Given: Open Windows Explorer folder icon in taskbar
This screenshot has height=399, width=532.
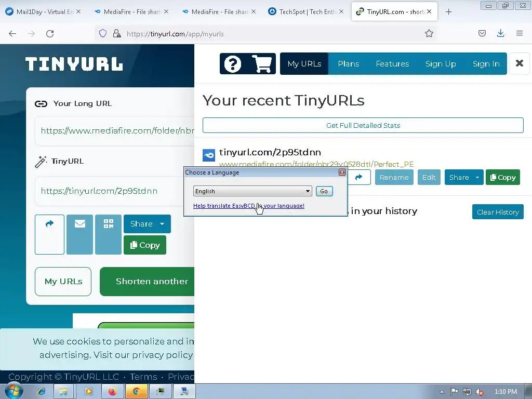Looking at the screenshot, I should [x=63, y=392].
